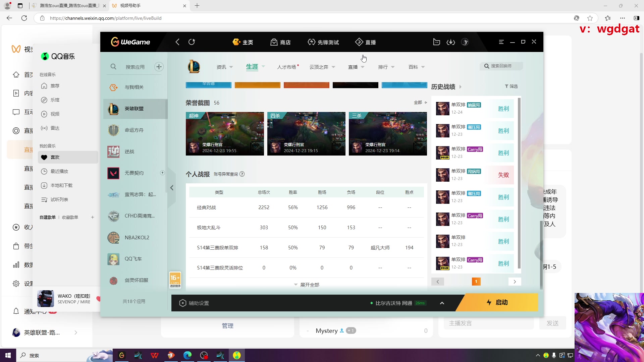Go to the next match history page
Screen dimensions: 644x362
click(x=515, y=282)
